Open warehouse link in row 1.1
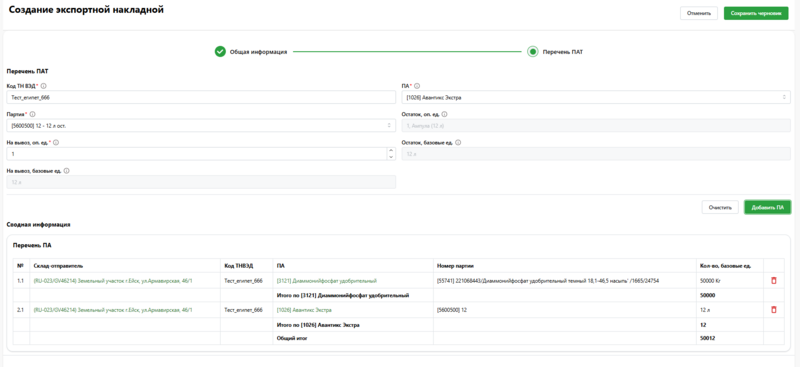Image resolution: width=800 pixels, height=367 pixels. pos(113,281)
